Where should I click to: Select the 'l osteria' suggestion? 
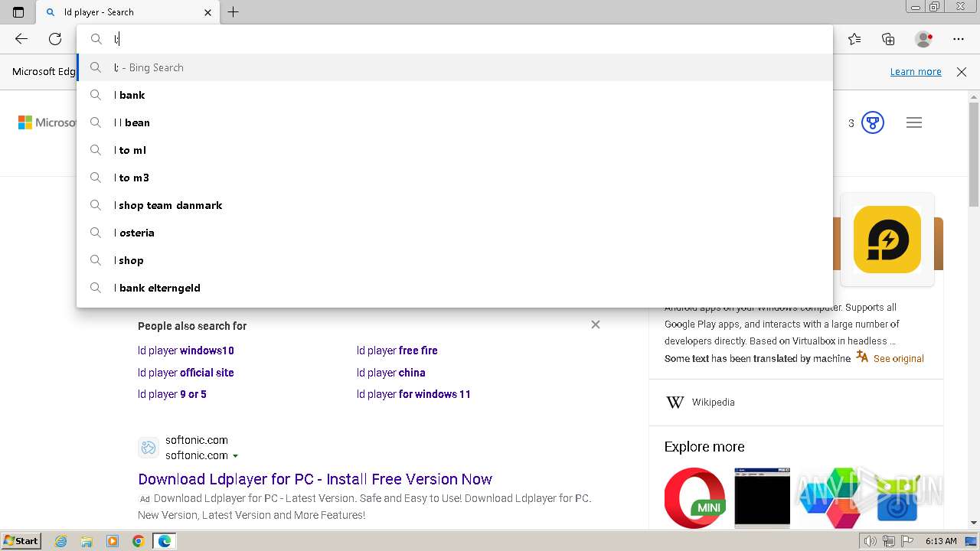pos(455,233)
